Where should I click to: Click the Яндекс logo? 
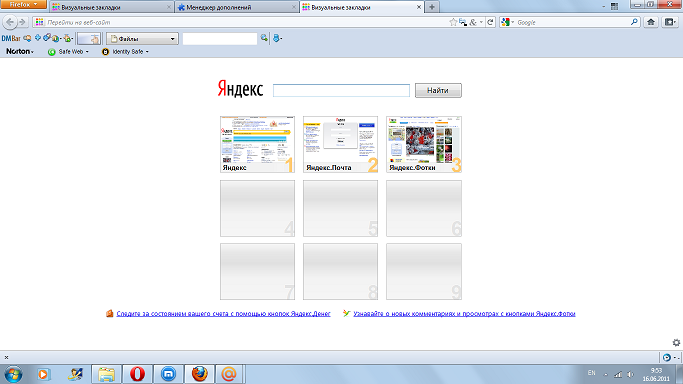pyautogui.click(x=240, y=89)
